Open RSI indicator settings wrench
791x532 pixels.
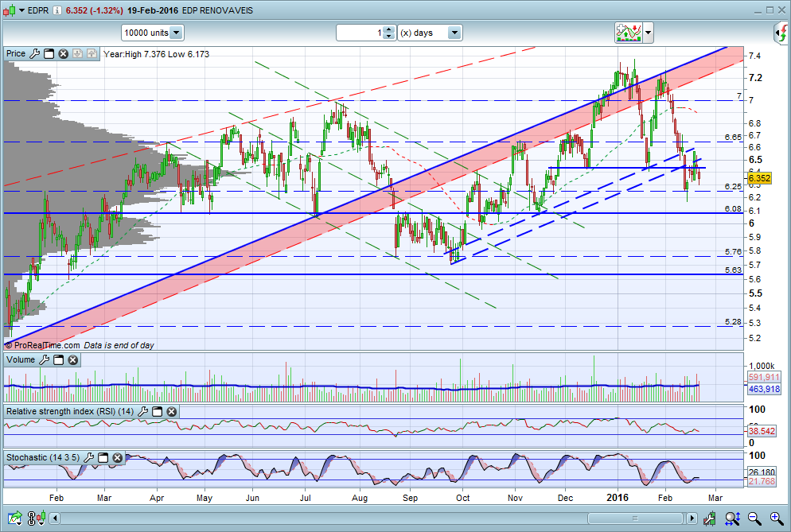pos(142,411)
